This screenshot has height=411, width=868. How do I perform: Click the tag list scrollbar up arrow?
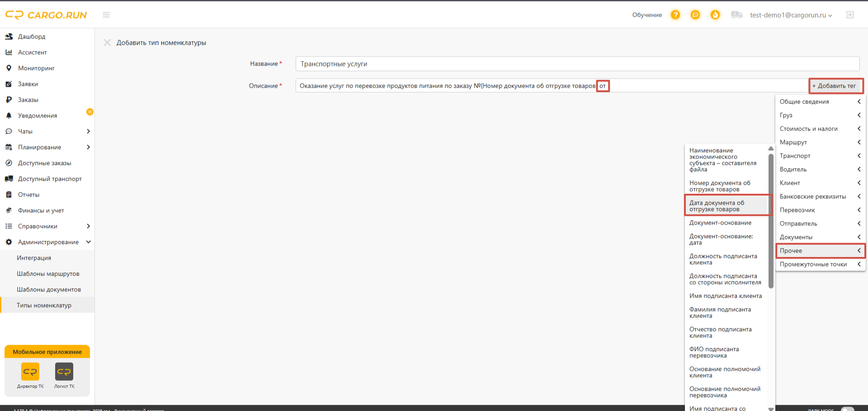point(771,149)
